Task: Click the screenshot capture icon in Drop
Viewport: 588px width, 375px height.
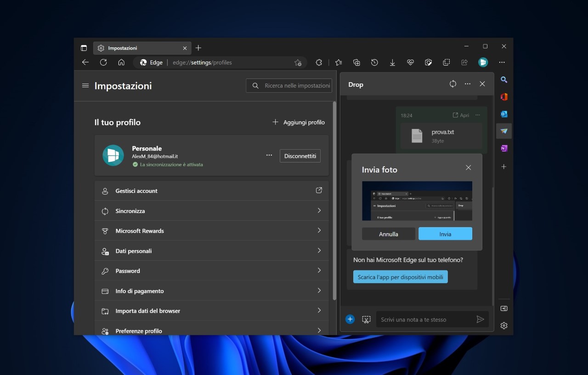Action: pyautogui.click(x=366, y=319)
